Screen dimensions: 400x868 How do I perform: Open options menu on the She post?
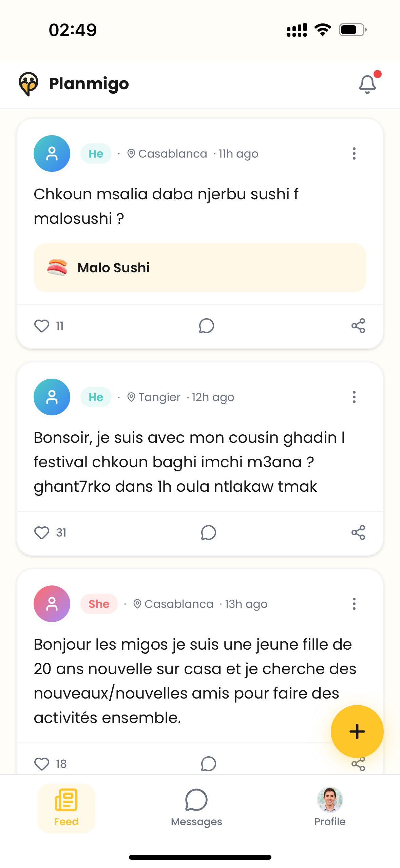click(x=354, y=604)
